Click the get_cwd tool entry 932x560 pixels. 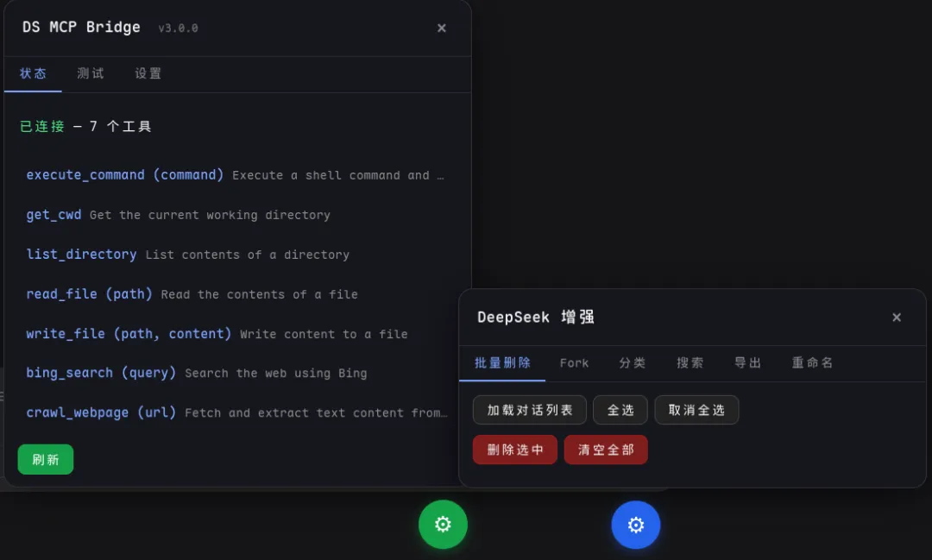click(236, 215)
